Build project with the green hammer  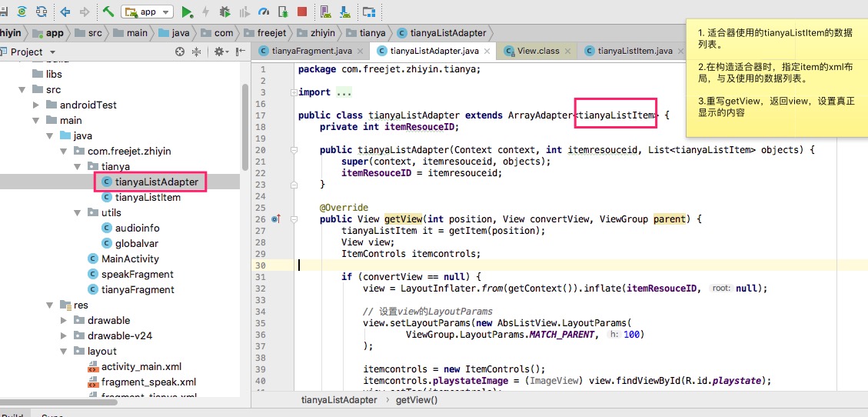(108, 11)
